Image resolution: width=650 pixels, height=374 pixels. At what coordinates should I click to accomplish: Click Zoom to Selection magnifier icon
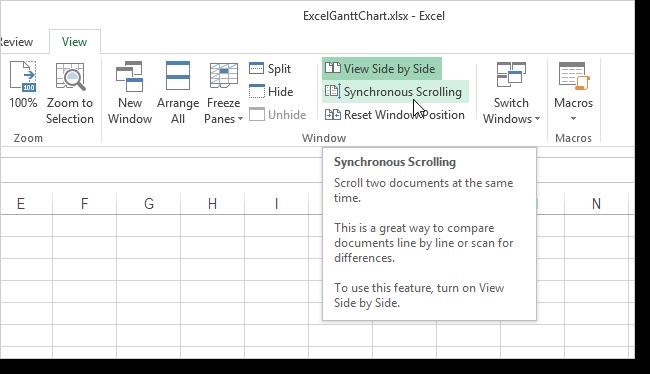click(x=70, y=76)
